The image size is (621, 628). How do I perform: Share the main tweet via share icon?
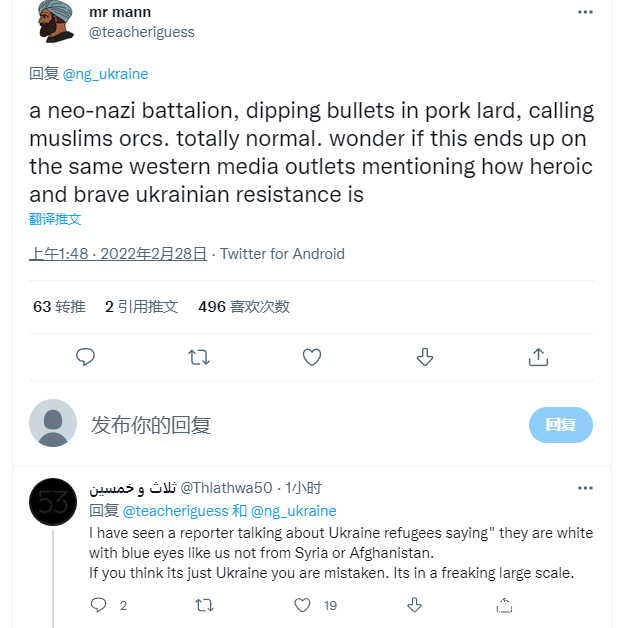pos(538,357)
